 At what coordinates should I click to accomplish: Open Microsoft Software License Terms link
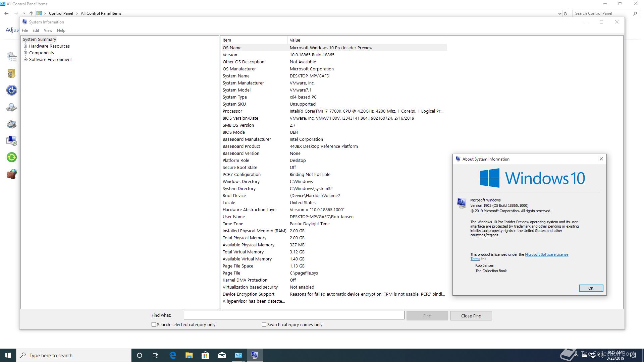(546, 254)
